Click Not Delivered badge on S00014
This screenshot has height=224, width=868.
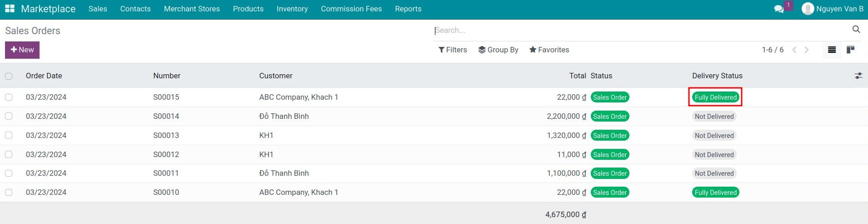click(x=714, y=116)
